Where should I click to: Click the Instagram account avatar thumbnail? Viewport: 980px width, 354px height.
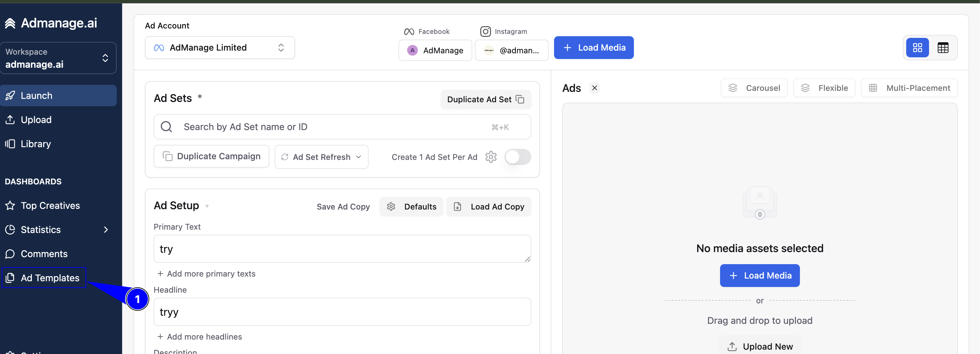[489, 50]
